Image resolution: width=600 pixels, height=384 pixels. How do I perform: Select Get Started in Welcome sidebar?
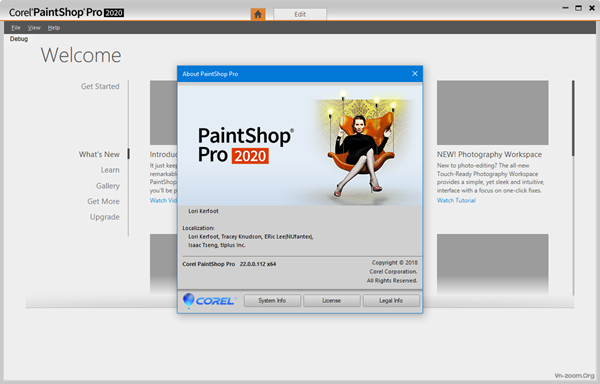pos(100,86)
